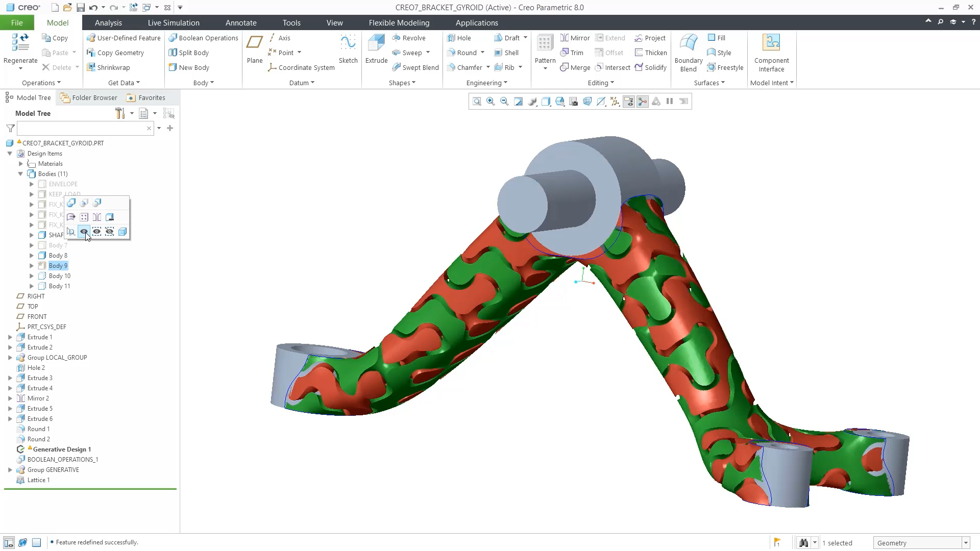980x551 pixels.
Task: Switch to the Folder Browser tab
Action: click(x=89, y=97)
